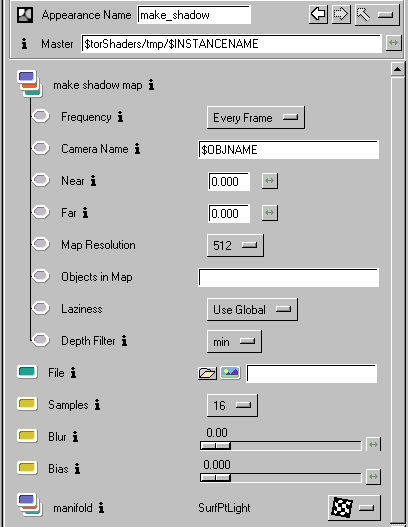This screenshot has width=408, height=527.
Task: Click the Camera Name input field
Action: tap(289, 150)
